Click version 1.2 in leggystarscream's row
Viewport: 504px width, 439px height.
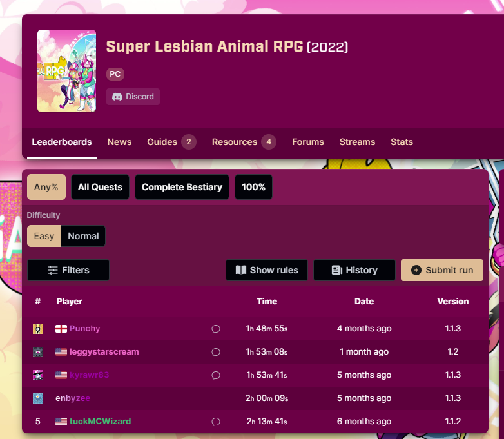coord(453,352)
